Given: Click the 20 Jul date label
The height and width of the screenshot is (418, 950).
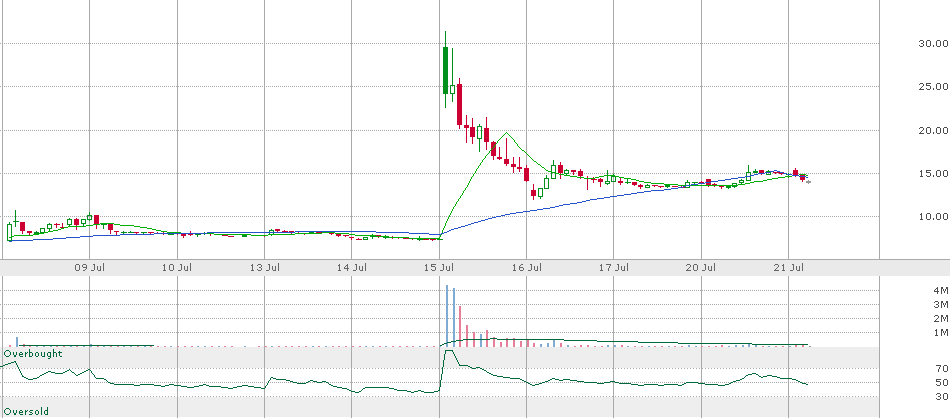Looking at the screenshot, I should pyautogui.click(x=702, y=267).
